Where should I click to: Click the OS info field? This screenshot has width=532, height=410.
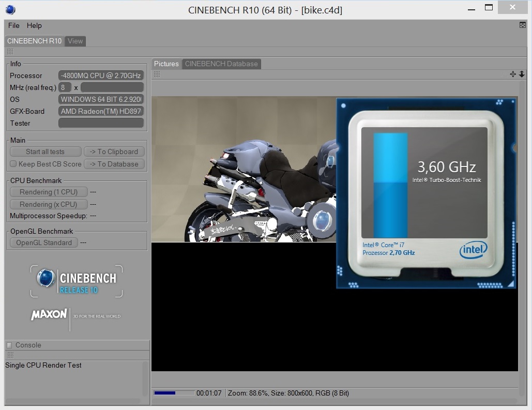101,99
